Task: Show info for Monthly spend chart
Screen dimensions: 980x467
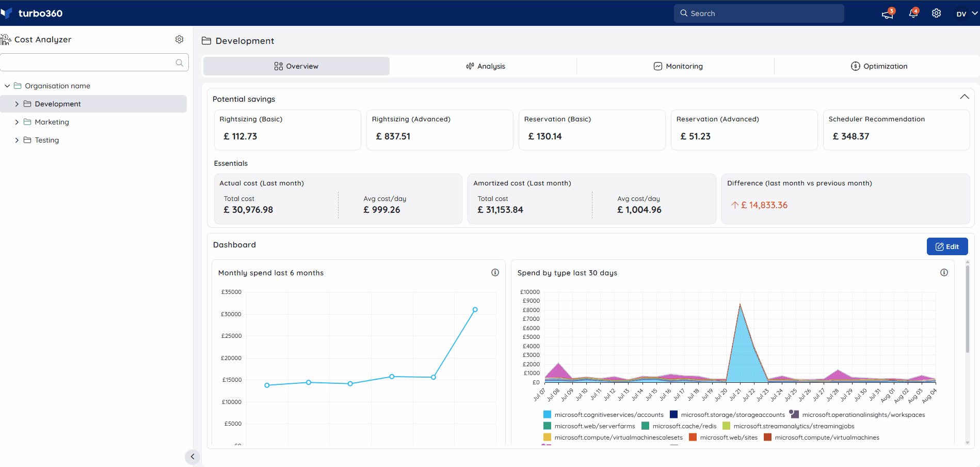Action: [x=495, y=272]
